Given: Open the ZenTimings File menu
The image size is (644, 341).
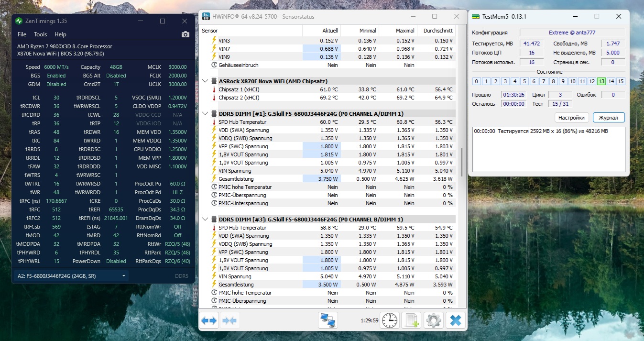Looking at the screenshot, I should [x=22, y=34].
